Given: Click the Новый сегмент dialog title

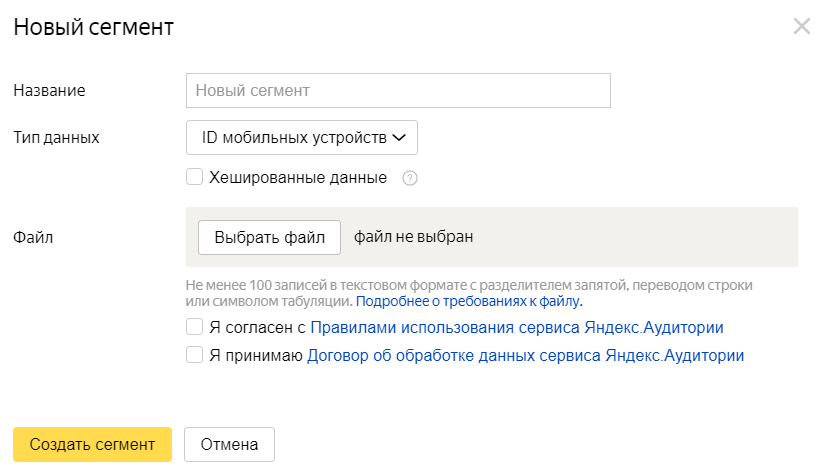Looking at the screenshot, I should point(94,27).
